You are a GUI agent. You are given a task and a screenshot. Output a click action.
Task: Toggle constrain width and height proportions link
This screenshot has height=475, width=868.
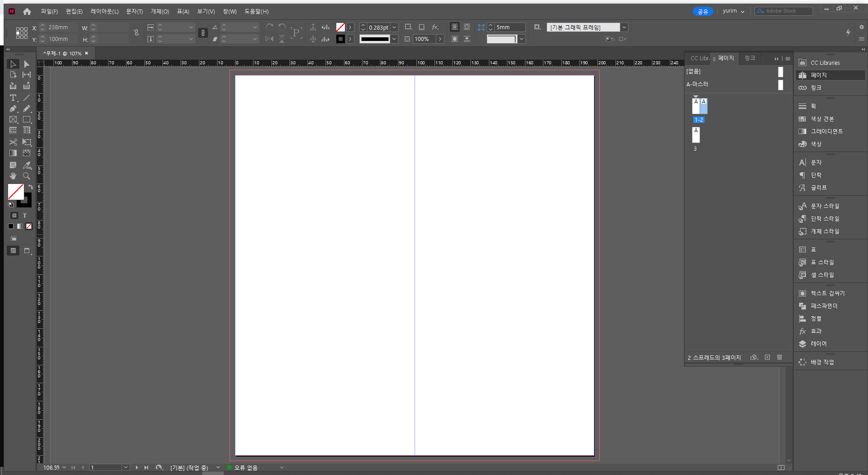tap(136, 32)
